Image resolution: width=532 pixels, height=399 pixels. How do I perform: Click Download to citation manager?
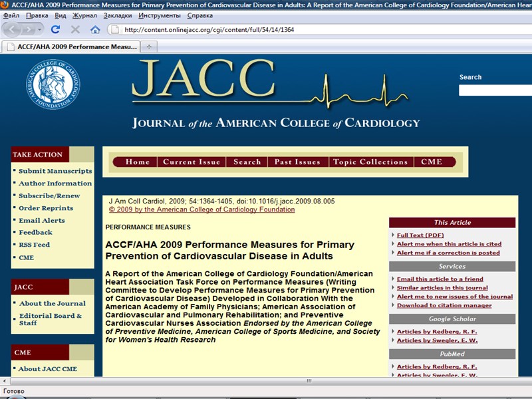click(444, 305)
